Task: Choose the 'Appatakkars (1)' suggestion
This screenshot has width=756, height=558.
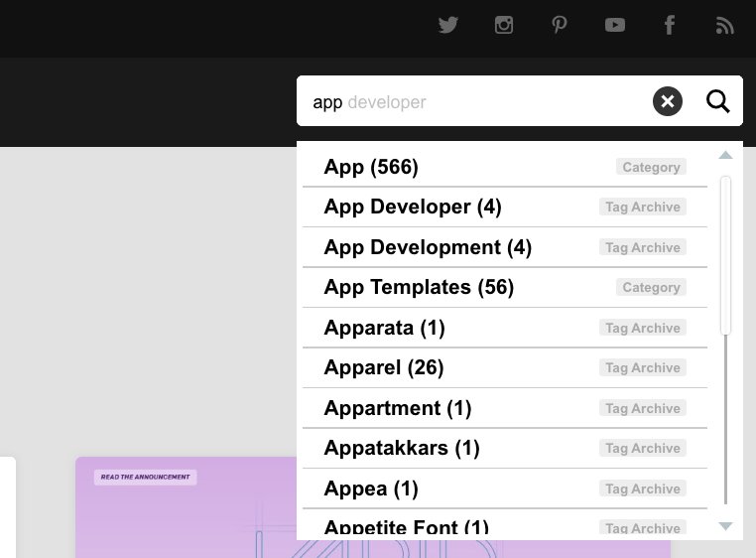Action: click(505, 449)
